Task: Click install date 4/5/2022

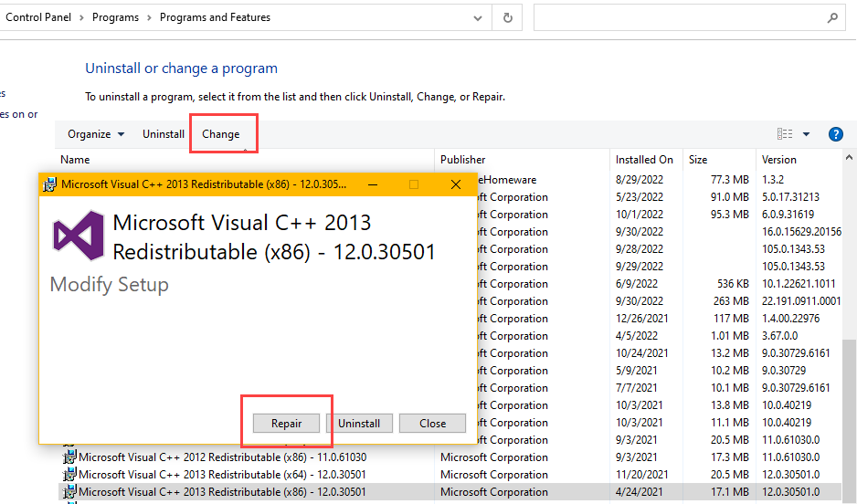Action: (637, 336)
